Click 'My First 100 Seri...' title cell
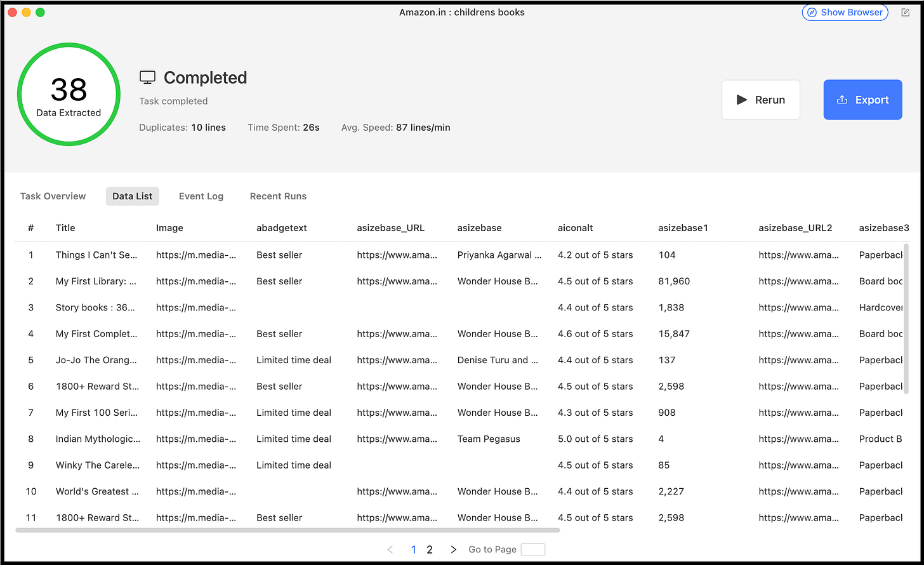 [96, 413]
